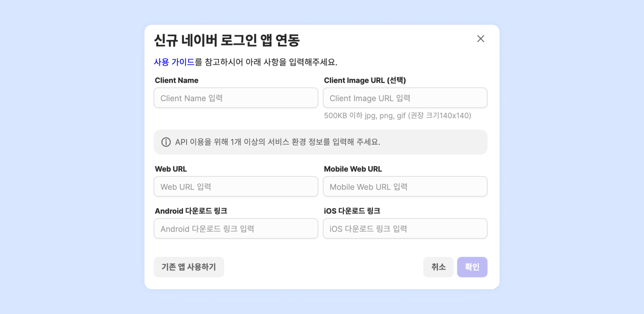
Task: Click the 기존 앱 사용하기 button
Action: (189, 267)
